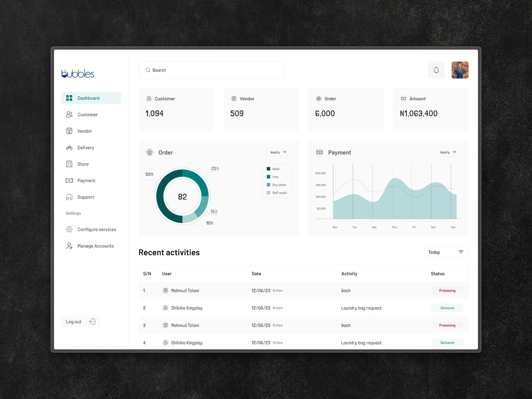
Task: Open the Today filter for Recent activities
Action: pyautogui.click(x=446, y=252)
